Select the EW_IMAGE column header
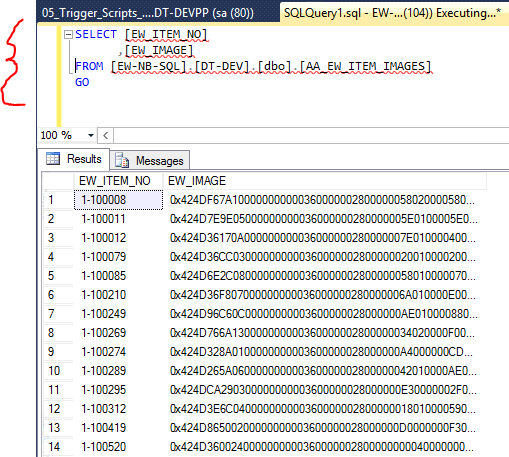This screenshot has height=457, width=509. click(x=325, y=181)
